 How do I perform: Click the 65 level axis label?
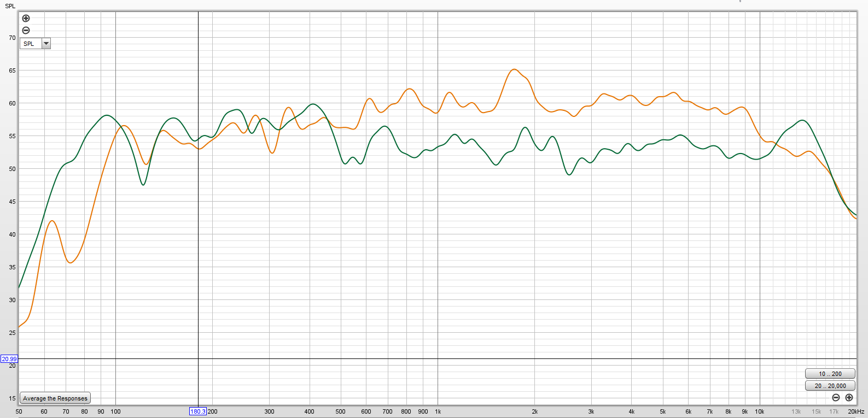point(12,70)
